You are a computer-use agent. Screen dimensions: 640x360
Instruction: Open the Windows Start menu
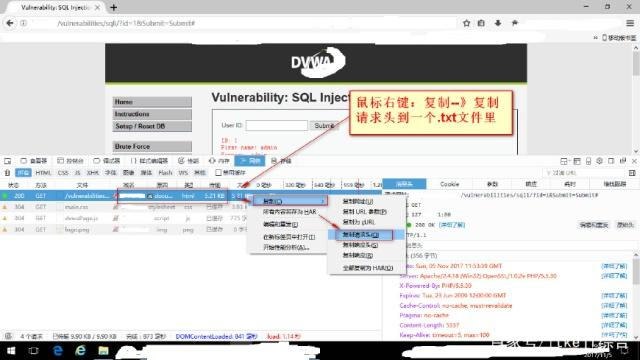pyautogui.click(x=11, y=351)
